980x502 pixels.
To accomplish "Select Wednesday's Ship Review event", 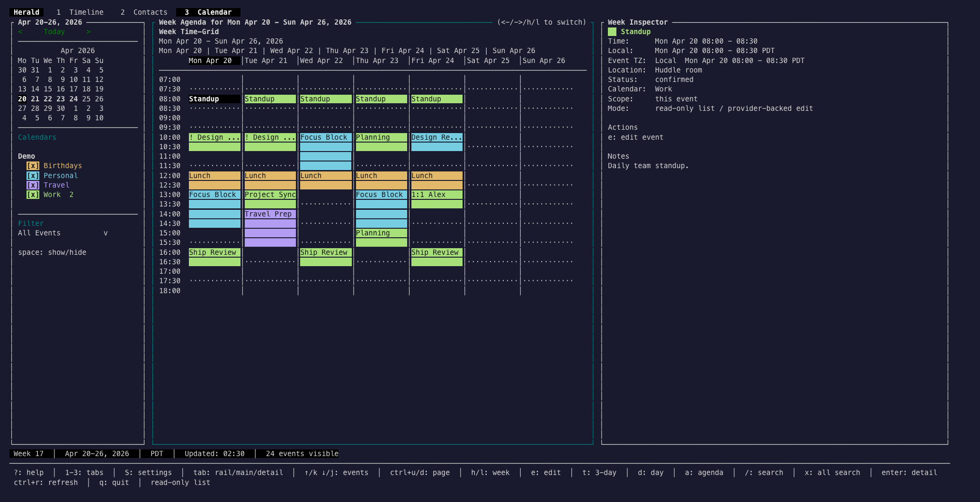I will (x=326, y=257).
